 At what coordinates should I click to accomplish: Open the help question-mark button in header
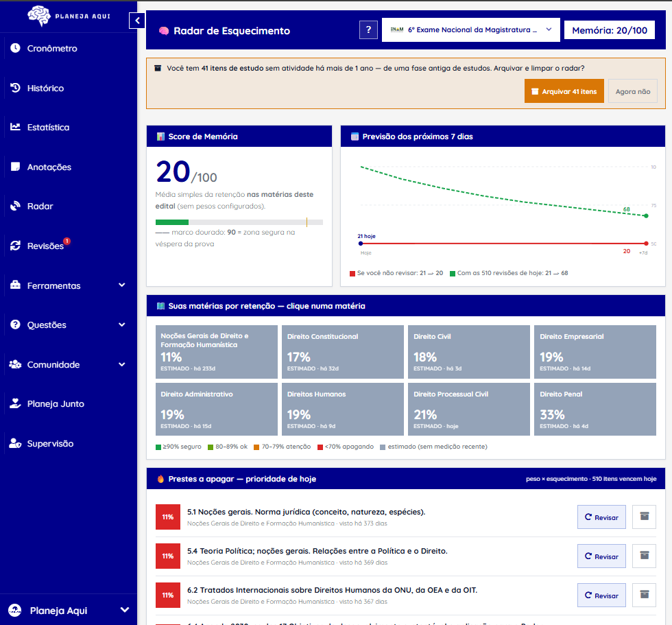368,30
